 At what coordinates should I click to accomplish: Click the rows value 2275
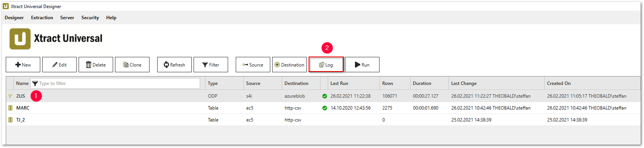[x=387, y=108]
